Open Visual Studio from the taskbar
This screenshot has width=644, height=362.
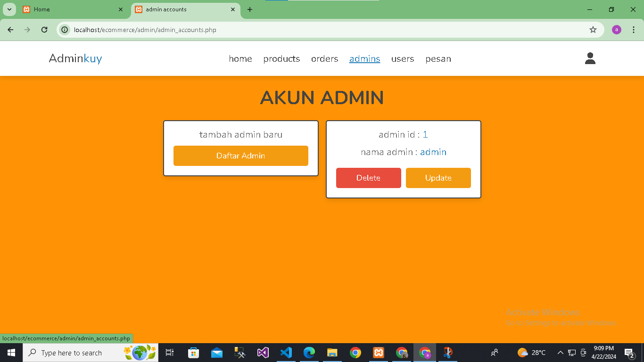(x=263, y=353)
